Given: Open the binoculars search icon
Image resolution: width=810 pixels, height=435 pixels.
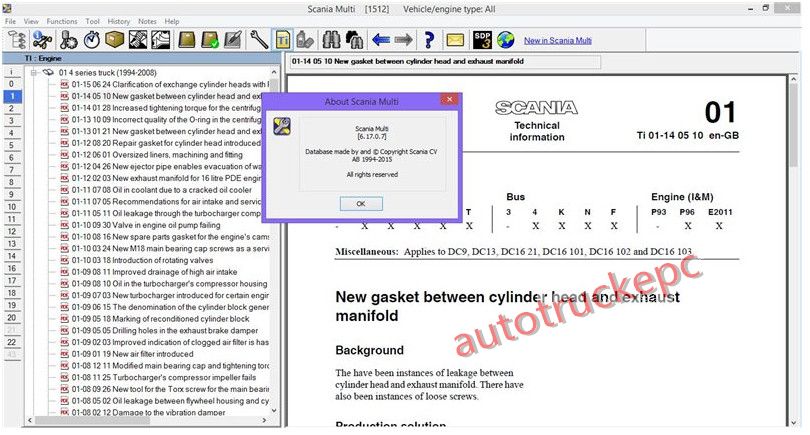Looking at the screenshot, I should 331,40.
